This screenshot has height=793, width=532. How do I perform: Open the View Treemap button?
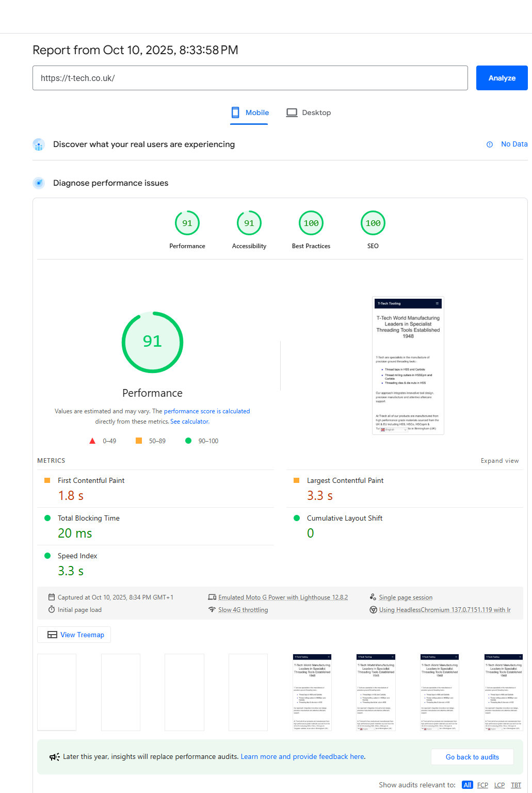[74, 635]
